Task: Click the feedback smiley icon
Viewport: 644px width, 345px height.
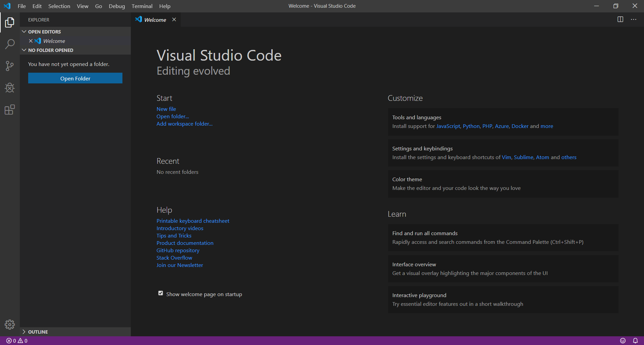Action: tap(623, 341)
